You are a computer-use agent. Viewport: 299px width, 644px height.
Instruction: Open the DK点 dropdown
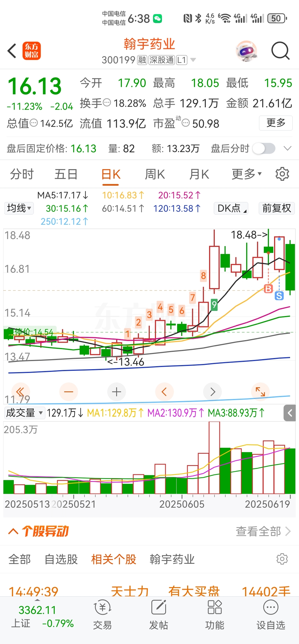[231, 208]
